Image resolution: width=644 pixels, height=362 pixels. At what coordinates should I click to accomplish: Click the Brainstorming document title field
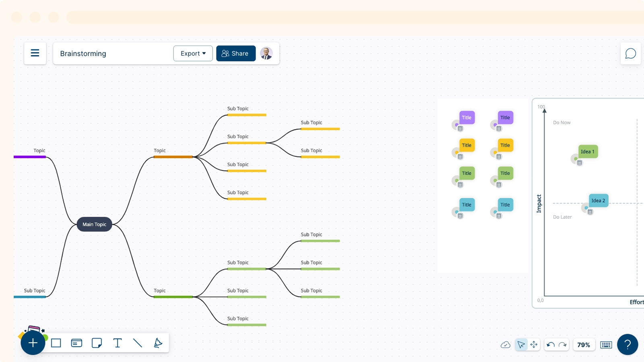[x=83, y=53]
